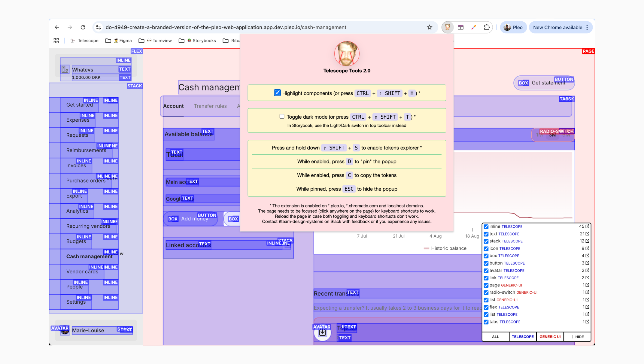Click the address bar URL field

(240, 27)
